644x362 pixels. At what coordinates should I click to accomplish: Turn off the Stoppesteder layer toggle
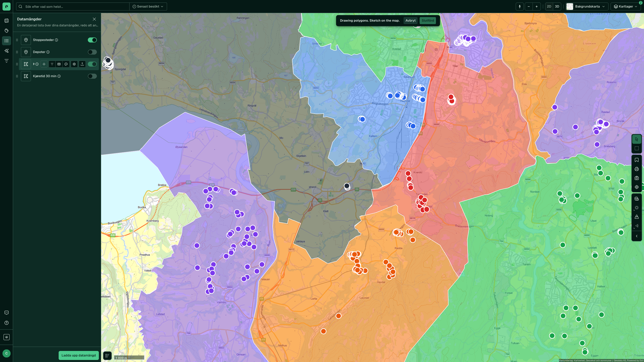click(92, 40)
